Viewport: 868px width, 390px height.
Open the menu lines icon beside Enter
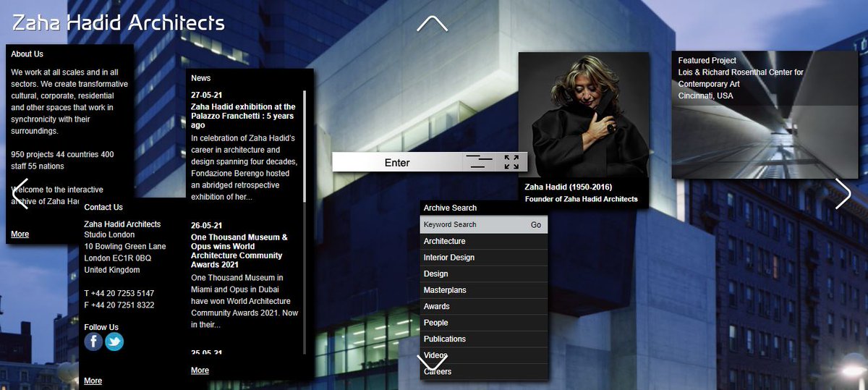point(479,162)
